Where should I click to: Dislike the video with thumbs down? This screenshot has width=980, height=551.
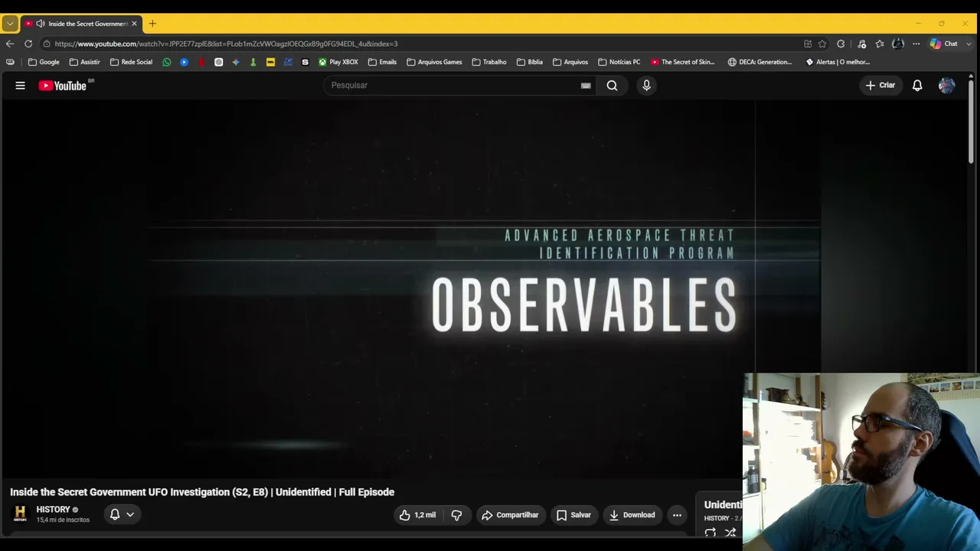coord(456,515)
